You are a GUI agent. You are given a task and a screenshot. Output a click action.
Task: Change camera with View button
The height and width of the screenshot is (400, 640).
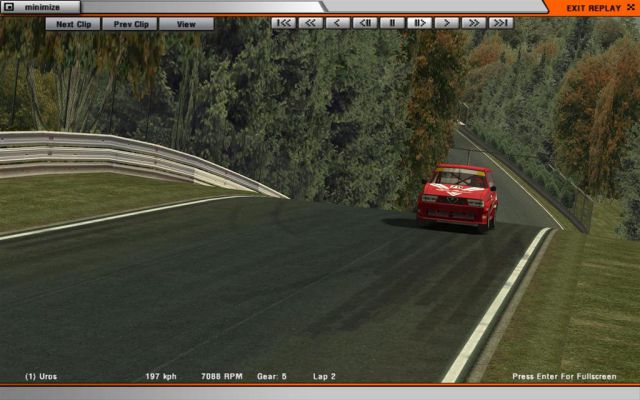tap(186, 24)
